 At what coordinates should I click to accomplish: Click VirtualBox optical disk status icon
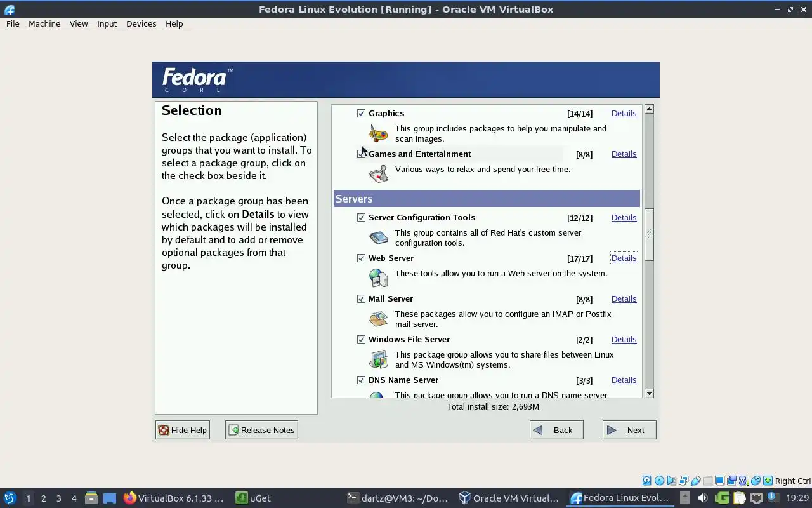coord(659,481)
